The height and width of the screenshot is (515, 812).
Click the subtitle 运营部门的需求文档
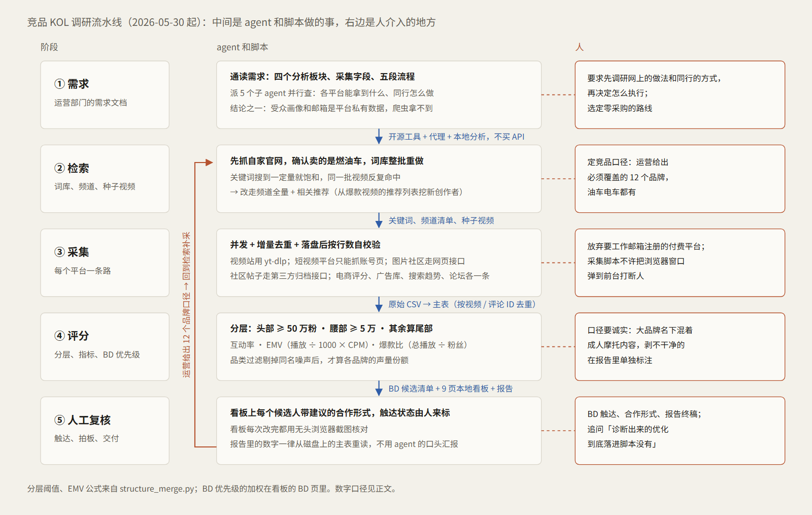(91, 103)
